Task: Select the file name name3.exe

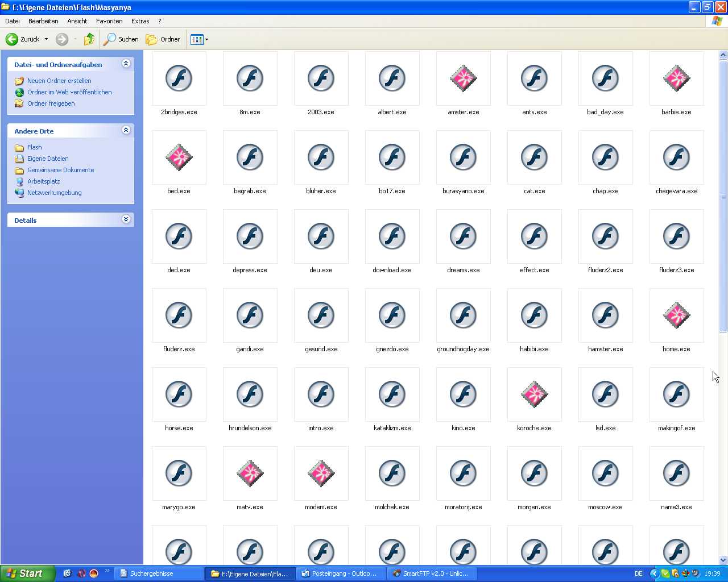Action: tap(677, 507)
